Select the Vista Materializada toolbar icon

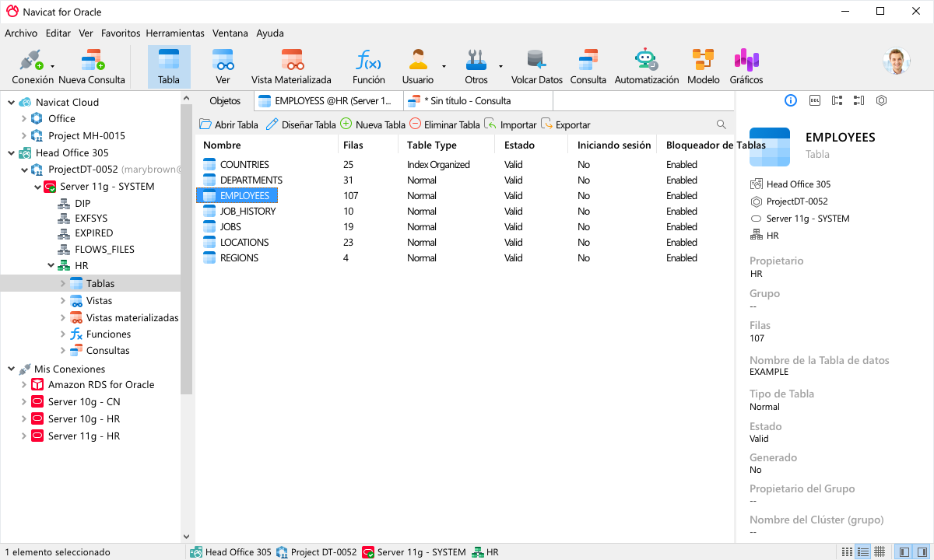tap(292, 62)
